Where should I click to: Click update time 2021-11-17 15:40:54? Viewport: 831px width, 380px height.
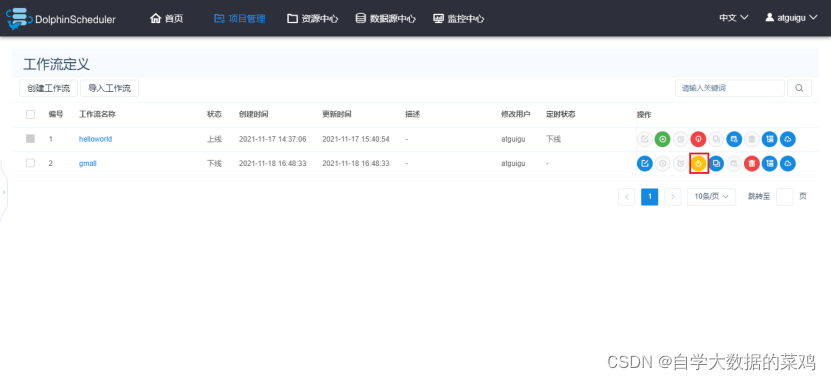[x=356, y=139]
